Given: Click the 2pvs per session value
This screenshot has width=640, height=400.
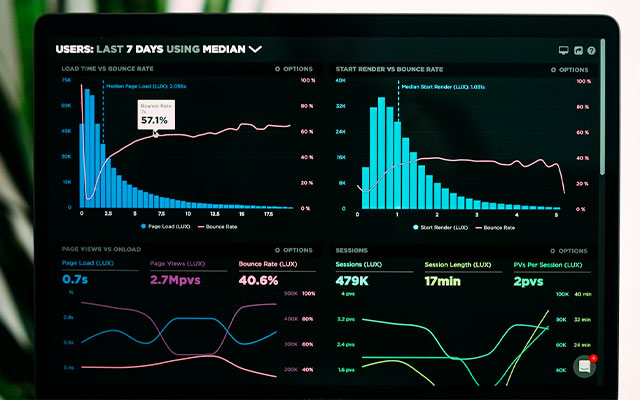Looking at the screenshot, I should click(x=528, y=282).
